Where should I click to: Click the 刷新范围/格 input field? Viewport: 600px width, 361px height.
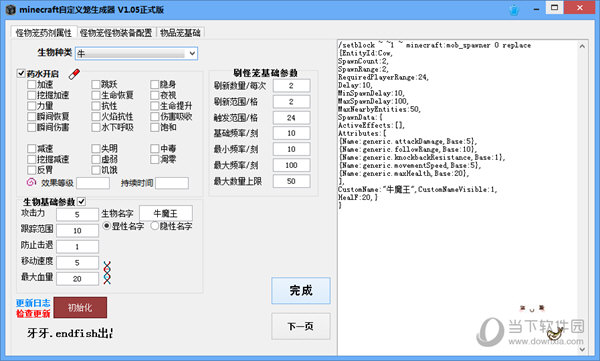292,102
